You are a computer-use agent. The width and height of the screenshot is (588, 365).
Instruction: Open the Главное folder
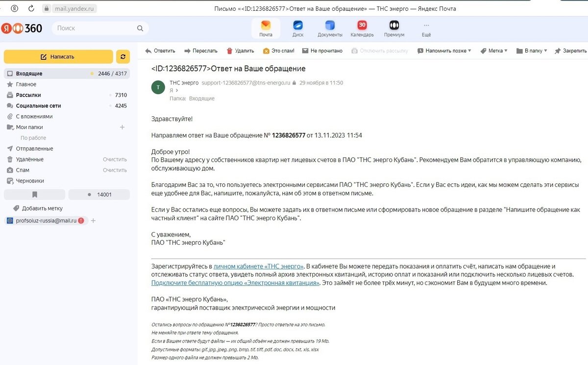(x=67, y=84)
